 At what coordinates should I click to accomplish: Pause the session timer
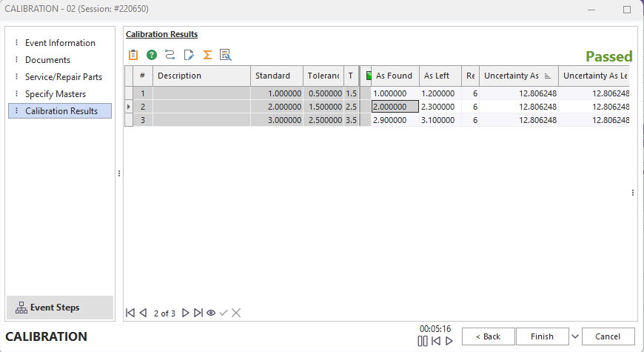click(x=423, y=341)
